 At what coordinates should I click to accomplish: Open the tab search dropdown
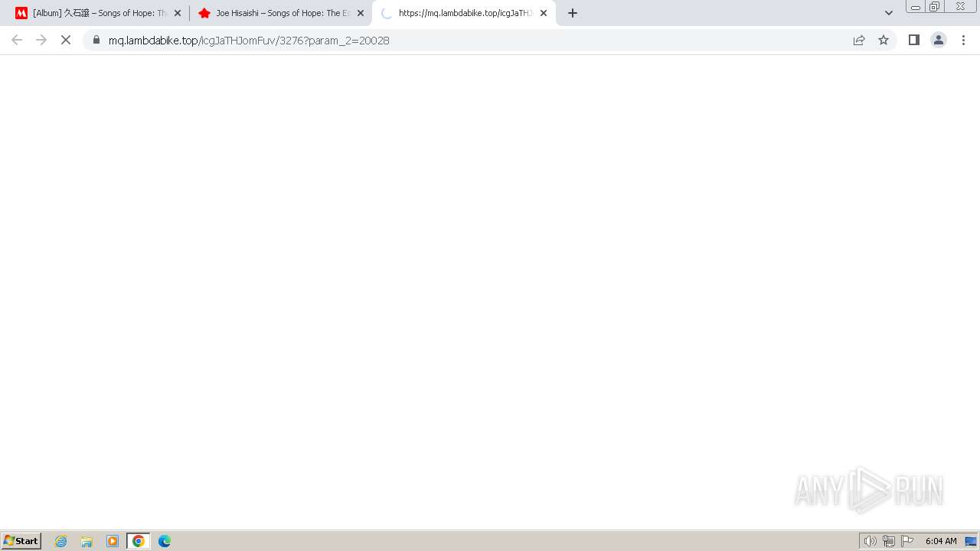[889, 13]
